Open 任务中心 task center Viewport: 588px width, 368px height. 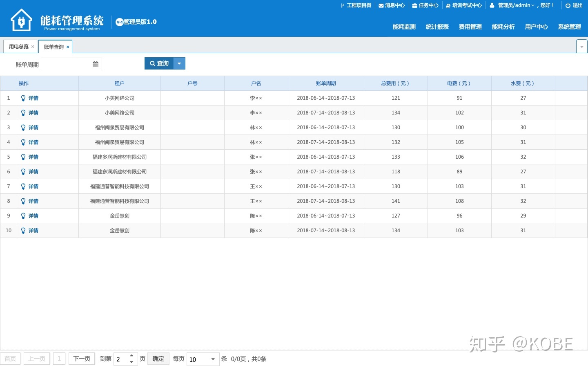(425, 5)
